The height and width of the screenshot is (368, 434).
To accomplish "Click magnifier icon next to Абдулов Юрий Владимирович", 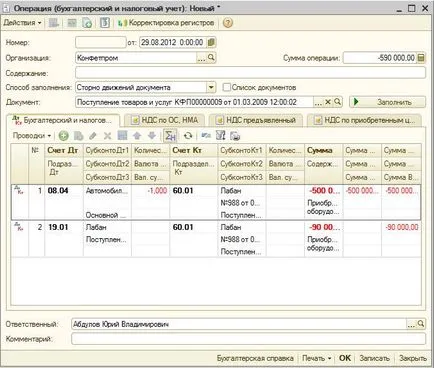I will pos(421,324).
